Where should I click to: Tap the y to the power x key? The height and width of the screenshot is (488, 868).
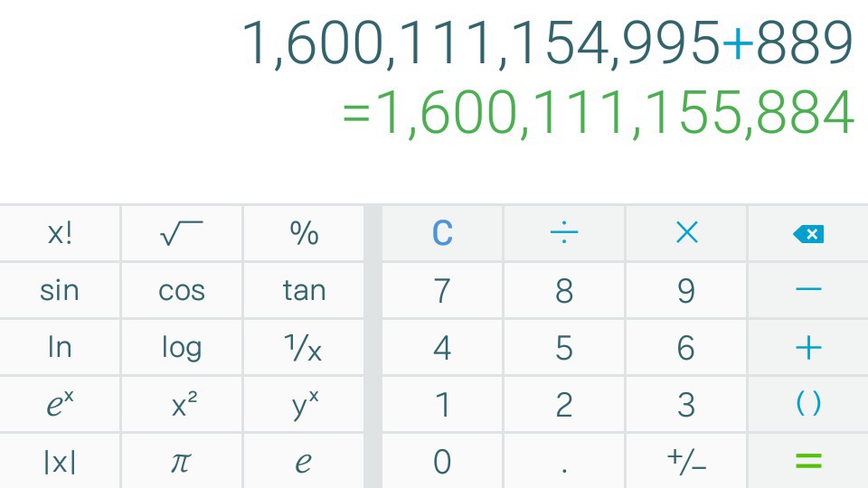(304, 404)
